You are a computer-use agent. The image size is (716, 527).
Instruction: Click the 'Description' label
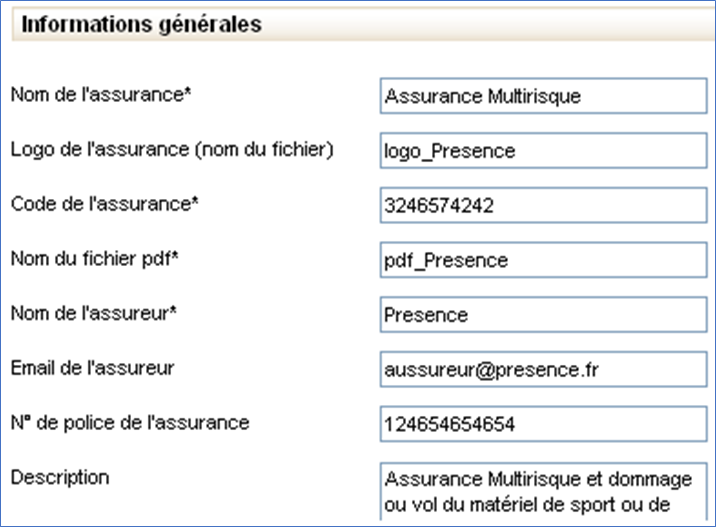[x=60, y=477]
